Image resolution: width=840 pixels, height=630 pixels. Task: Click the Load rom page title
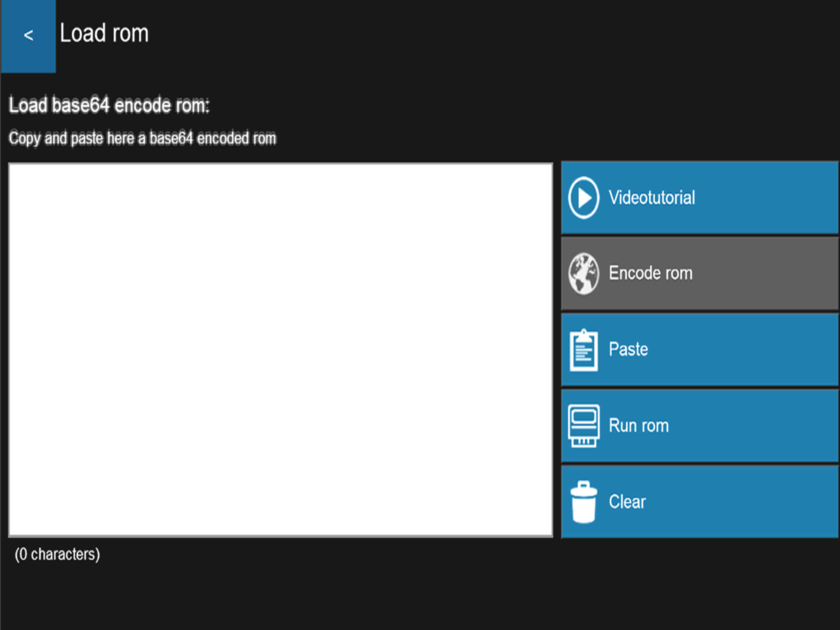pos(104,34)
